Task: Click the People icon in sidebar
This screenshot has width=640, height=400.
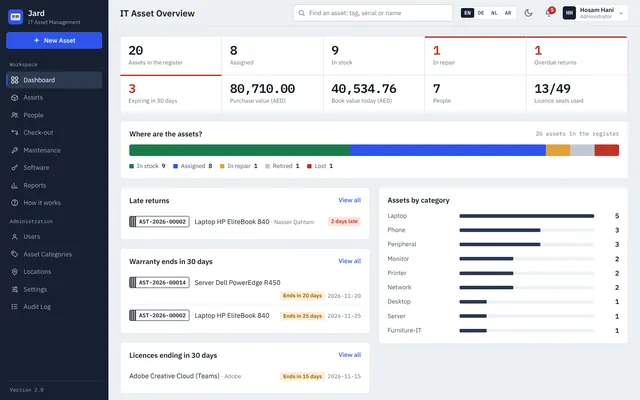Action: (x=15, y=115)
